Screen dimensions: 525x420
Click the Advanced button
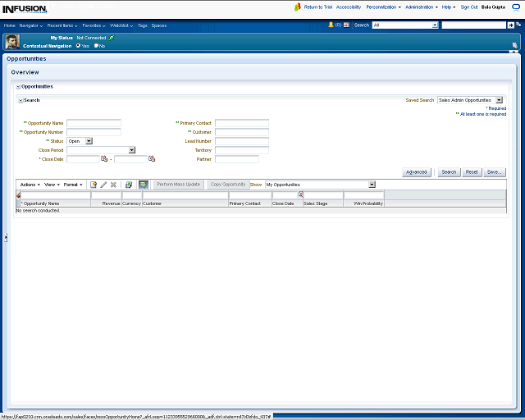(417, 172)
